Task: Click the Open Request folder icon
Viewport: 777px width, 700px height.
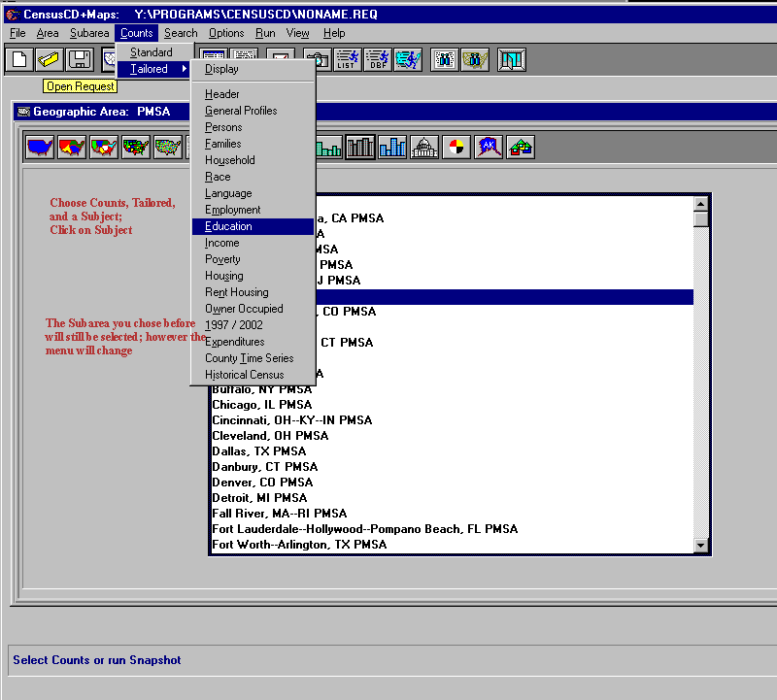Action: [x=49, y=59]
